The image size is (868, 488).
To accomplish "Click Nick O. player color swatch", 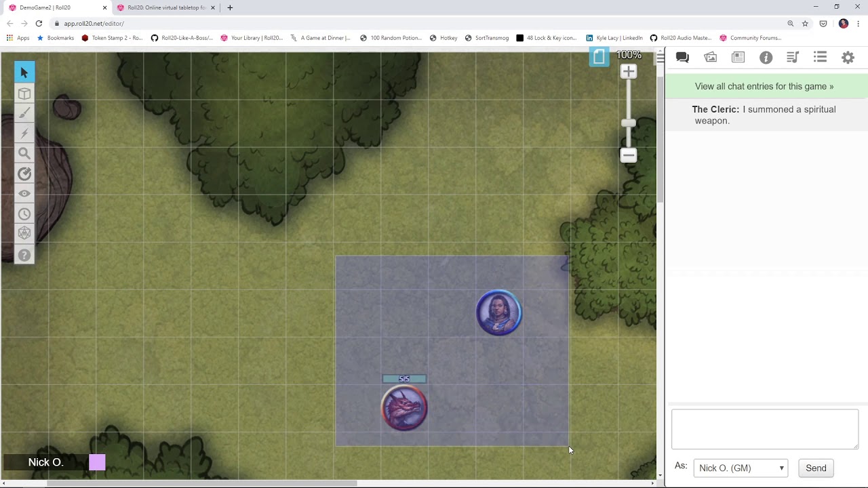I will point(97,462).
